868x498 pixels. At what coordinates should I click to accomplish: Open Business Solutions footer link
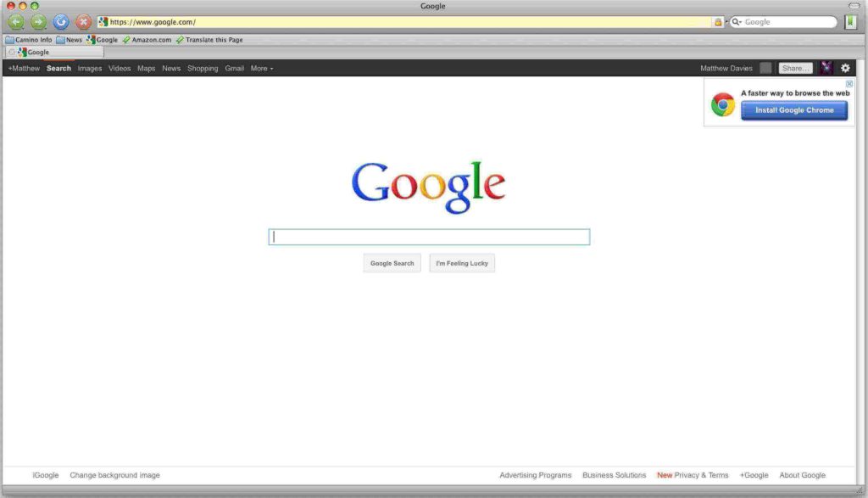click(x=614, y=475)
